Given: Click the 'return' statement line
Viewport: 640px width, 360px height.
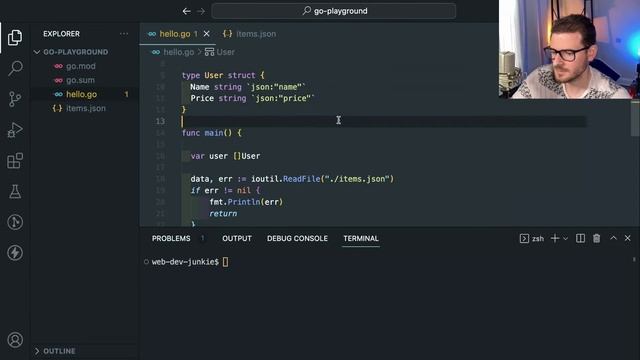Looking at the screenshot, I should tap(223, 213).
